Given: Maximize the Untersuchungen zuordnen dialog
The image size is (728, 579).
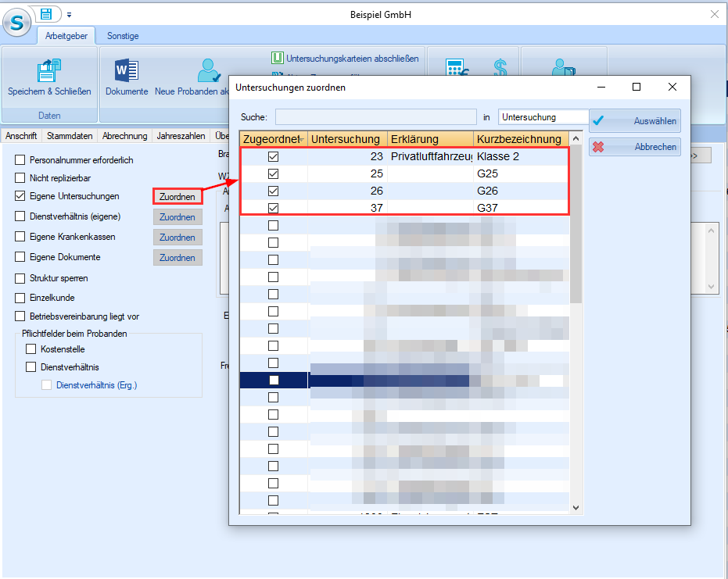Looking at the screenshot, I should pyautogui.click(x=637, y=88).
